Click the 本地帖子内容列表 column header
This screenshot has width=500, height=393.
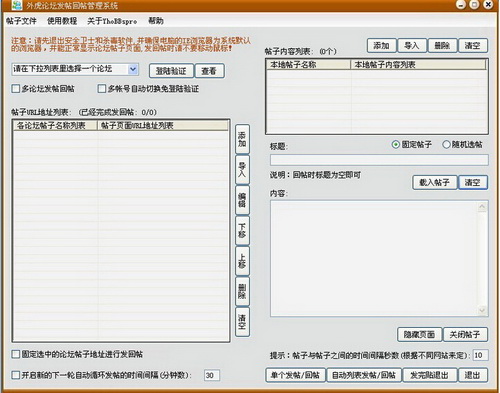[x=419, y=65]
